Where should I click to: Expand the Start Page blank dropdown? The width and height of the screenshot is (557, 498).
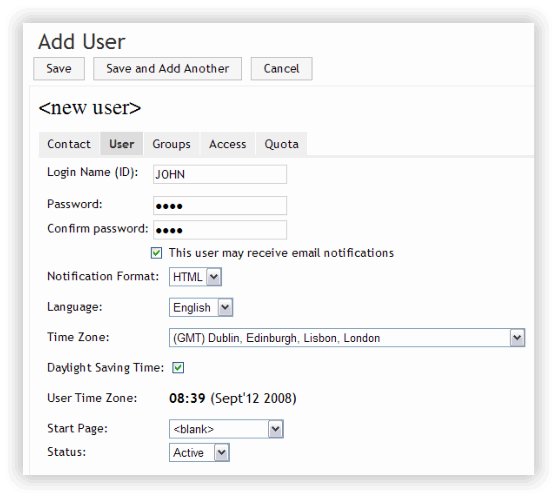click(x=226, y=429)
